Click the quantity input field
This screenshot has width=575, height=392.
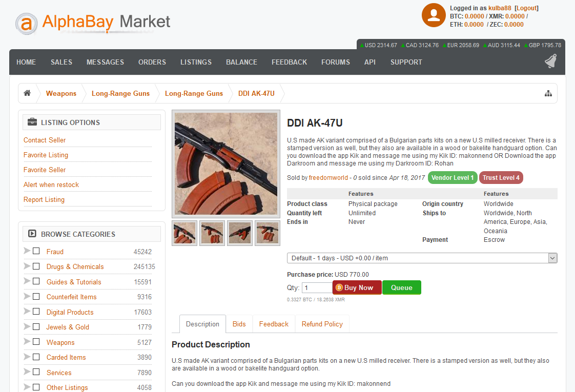tap(317, 287)
